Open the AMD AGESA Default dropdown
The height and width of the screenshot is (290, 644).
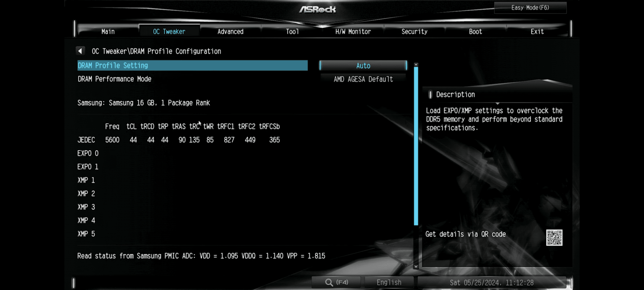click(363, 79)
